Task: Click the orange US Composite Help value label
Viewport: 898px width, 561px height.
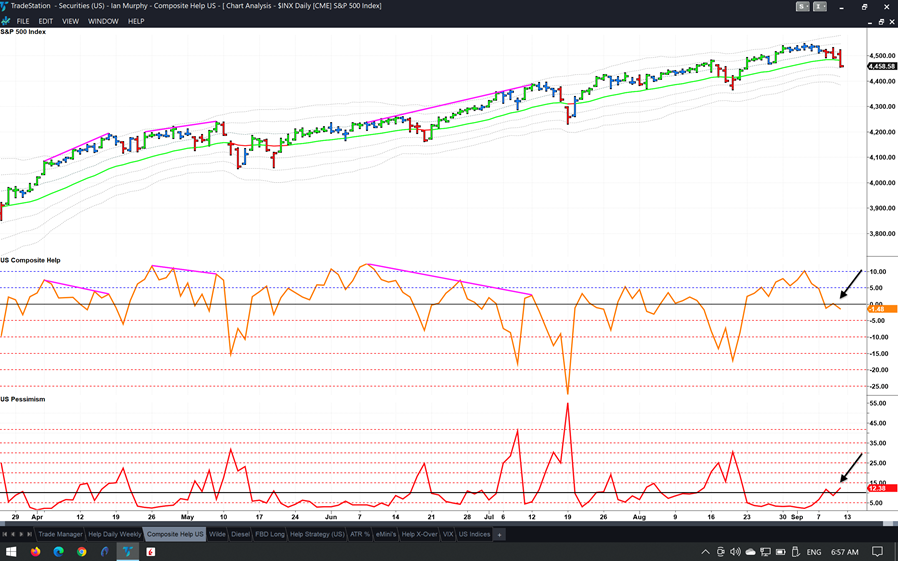Action: [876, 309]
